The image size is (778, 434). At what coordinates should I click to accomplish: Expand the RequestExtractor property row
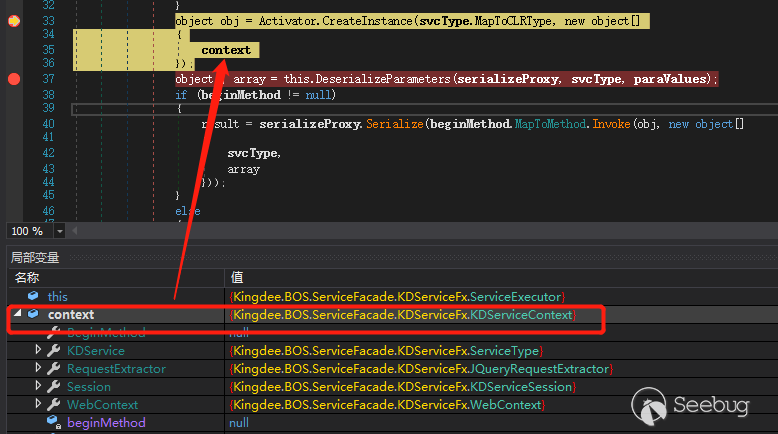tap(38, 368)
